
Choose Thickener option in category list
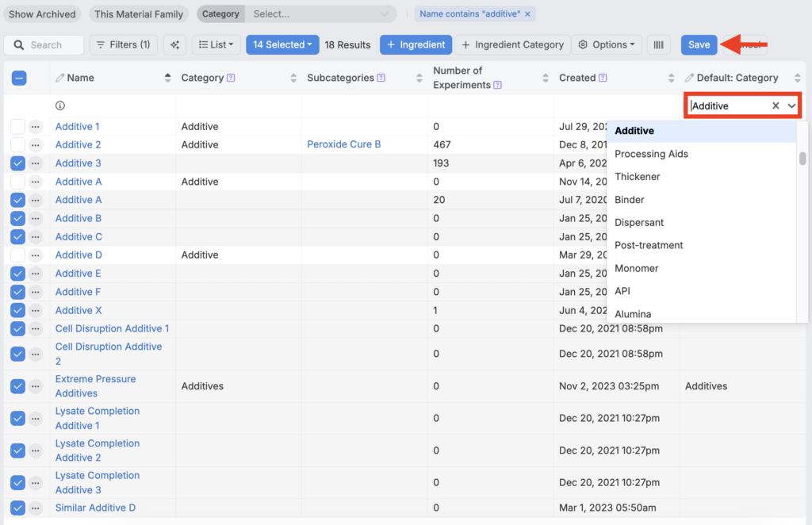[638, 177]
